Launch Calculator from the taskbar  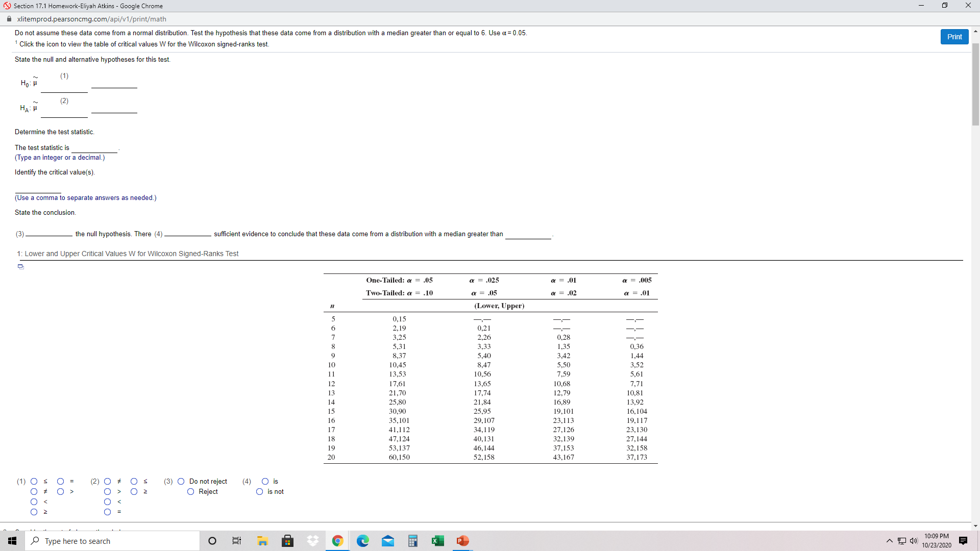(413, 541)
